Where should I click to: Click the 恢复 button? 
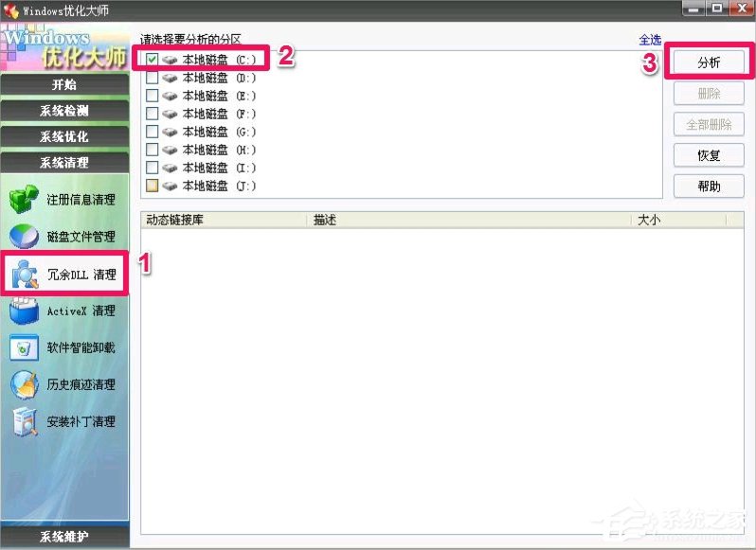[x=709, y=155]
